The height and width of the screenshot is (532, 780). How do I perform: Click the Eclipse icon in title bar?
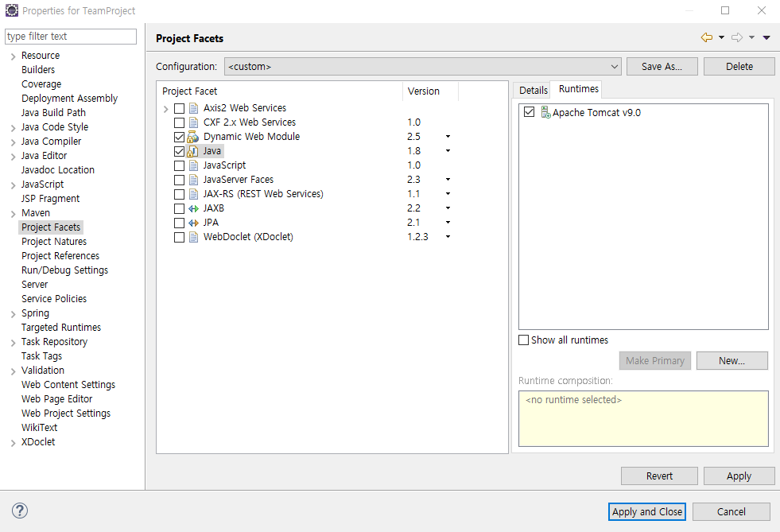click(11, 10)
